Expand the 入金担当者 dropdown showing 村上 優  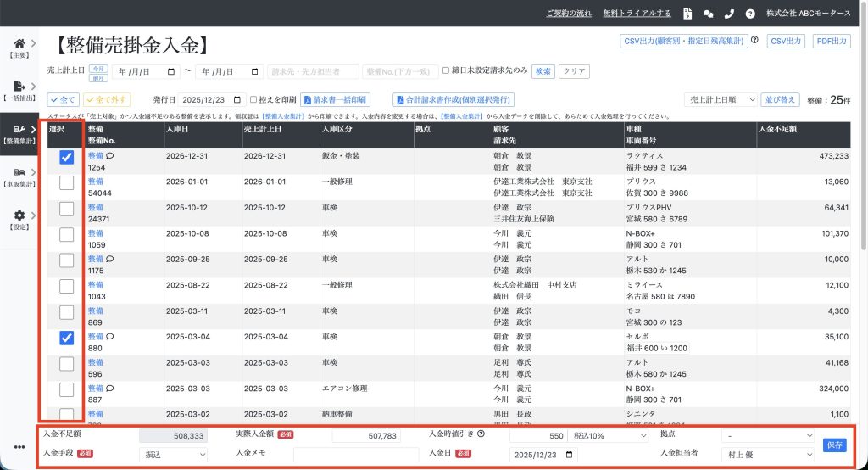[x=767, y=455]
